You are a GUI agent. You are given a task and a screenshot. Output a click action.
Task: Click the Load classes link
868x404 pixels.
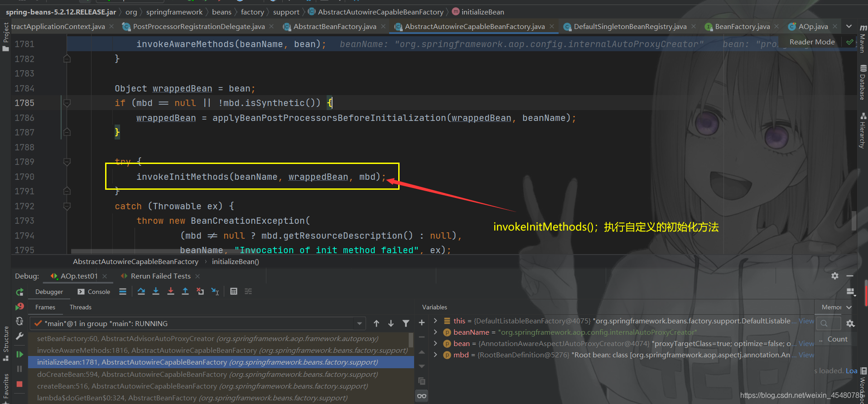(x=851, y=370)
